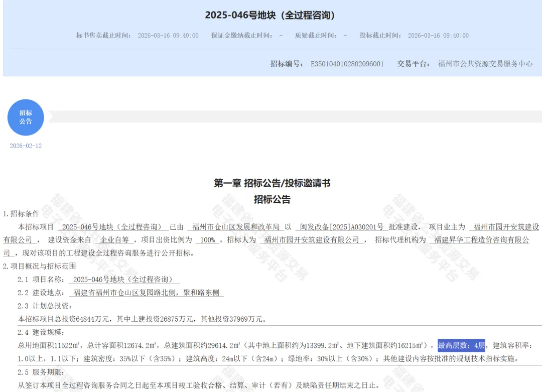Click the 2.5 服务期限 label
542x392 pixels.
coord(41,372)
